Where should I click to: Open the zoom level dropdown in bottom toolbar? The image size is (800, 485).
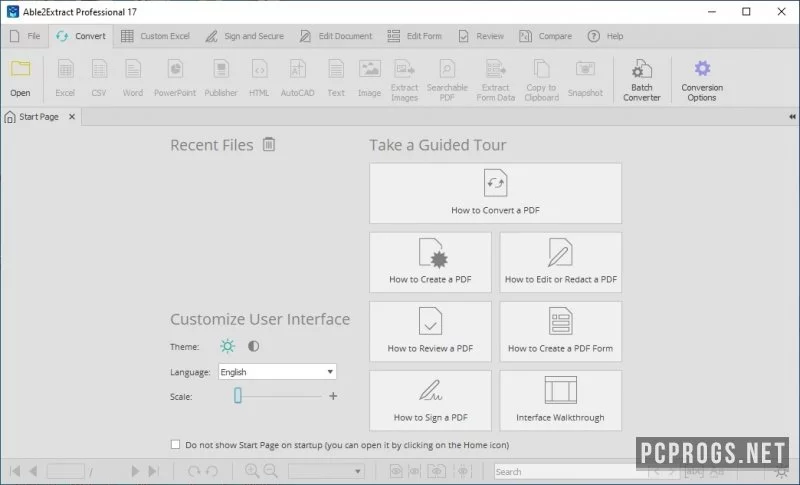coord(326,471)
